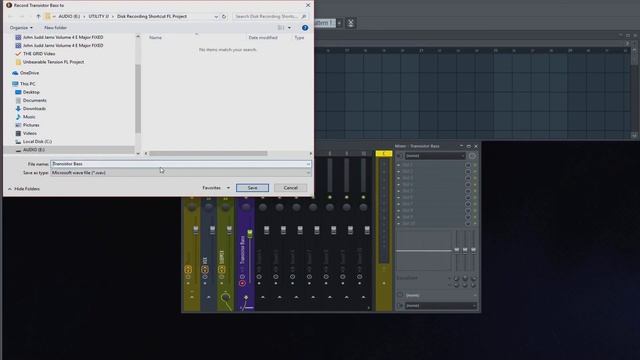Viewport: 640px width, 360px height.
Task: Open the Favorites dropdown
Action: (x=216, y=188)
